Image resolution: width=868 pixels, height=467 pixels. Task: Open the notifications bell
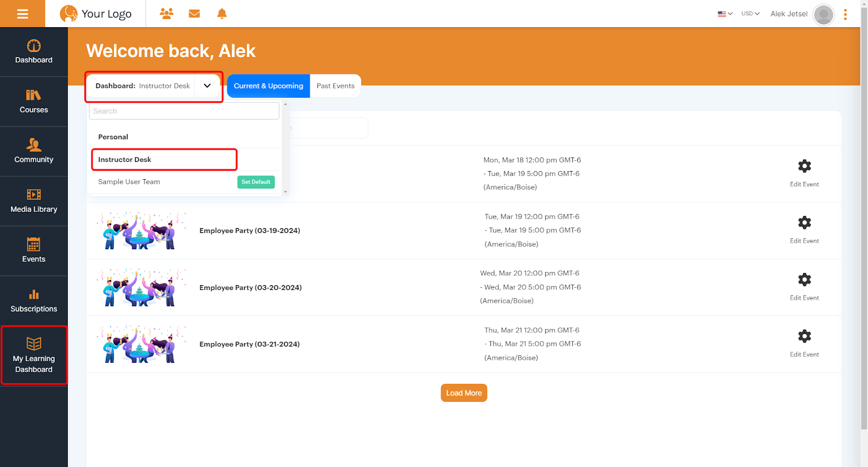(x=222, y=14)
